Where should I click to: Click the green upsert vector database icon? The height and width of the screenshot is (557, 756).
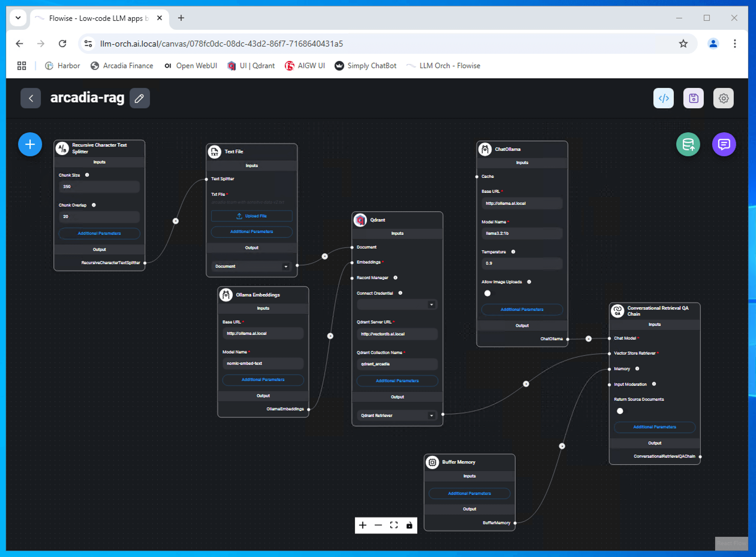coord(688,144)
